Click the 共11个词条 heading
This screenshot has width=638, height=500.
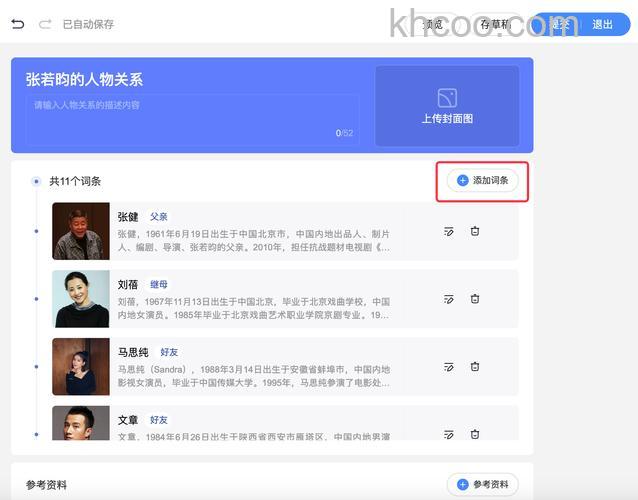pos(75,181)
